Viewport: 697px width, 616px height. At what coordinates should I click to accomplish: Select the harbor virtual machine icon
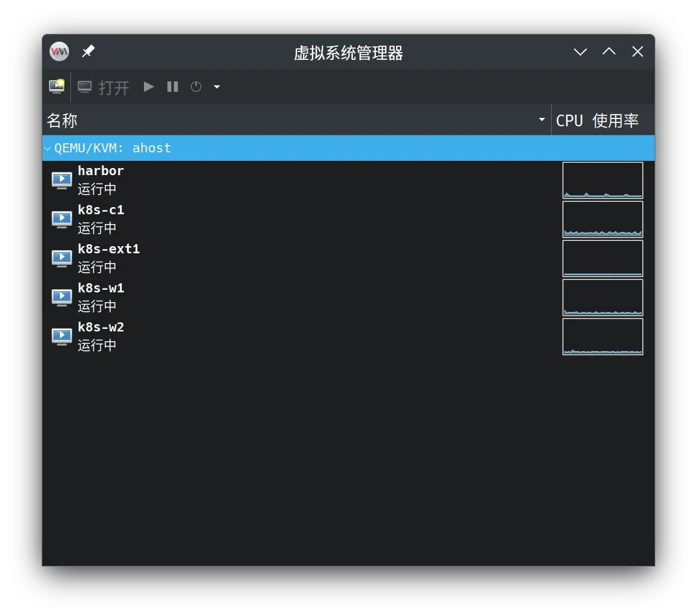point(62,180)
